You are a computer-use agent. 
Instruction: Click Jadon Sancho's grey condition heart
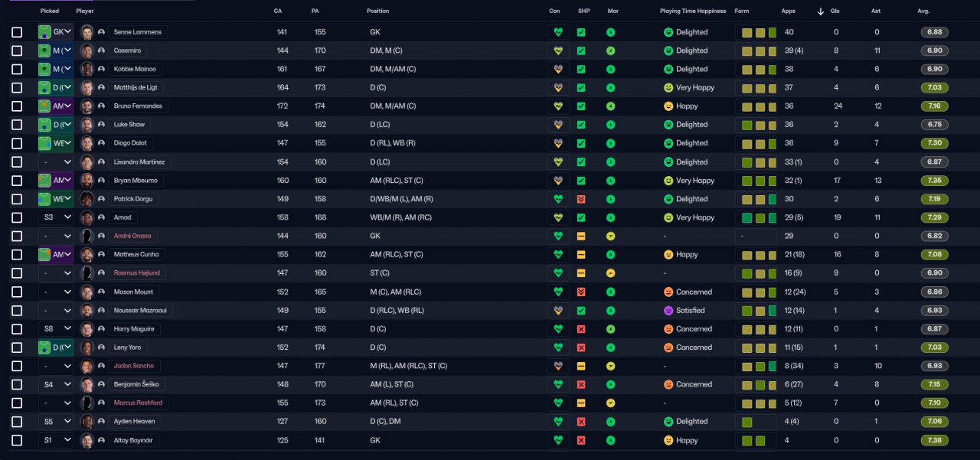[x=558, y=366]
